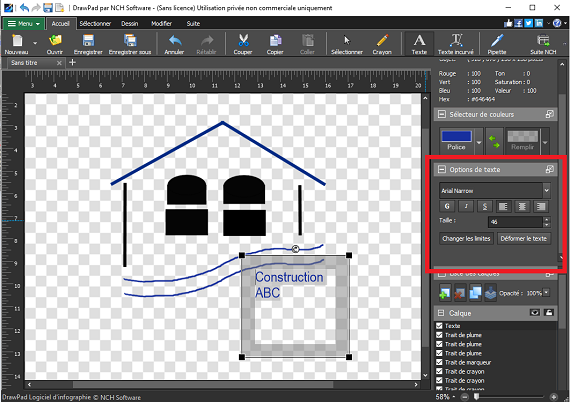Add a new document tab with plus

point(72,63)
